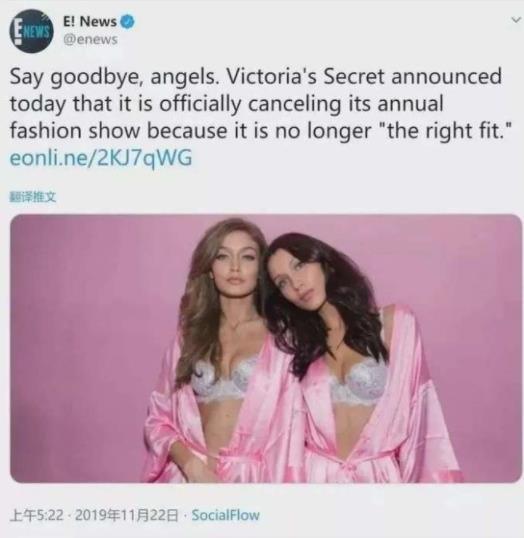Open the E! News display name
Image resolution: width=524 pixels, height=538 pixels.
pyautogui.click(x=90, y=22)
